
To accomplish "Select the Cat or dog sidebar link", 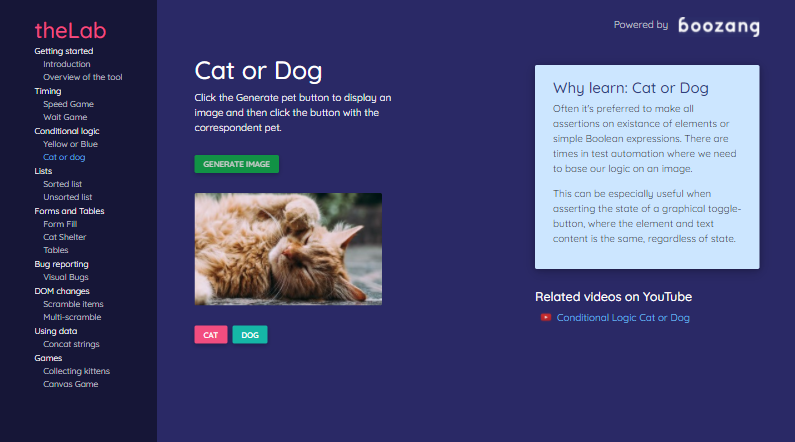I will pos(64,157).
